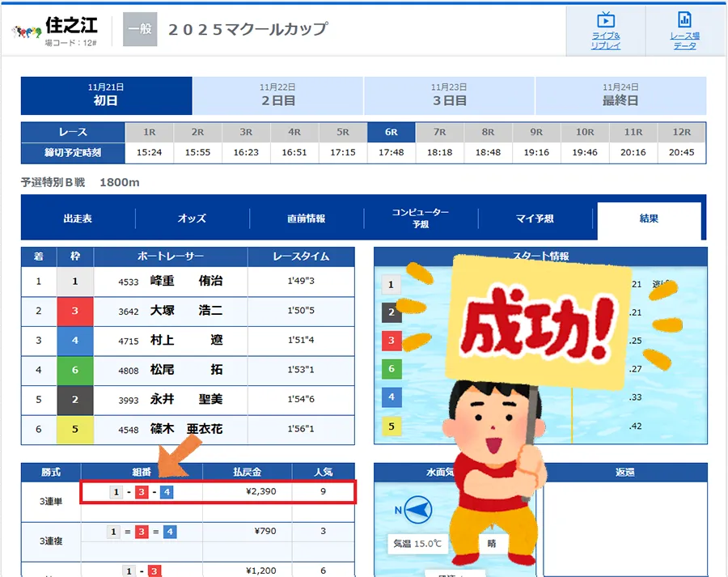728x577 pixels.
Task: Click the red frame 3 badge for 大塚浩二
Action: 75,311
